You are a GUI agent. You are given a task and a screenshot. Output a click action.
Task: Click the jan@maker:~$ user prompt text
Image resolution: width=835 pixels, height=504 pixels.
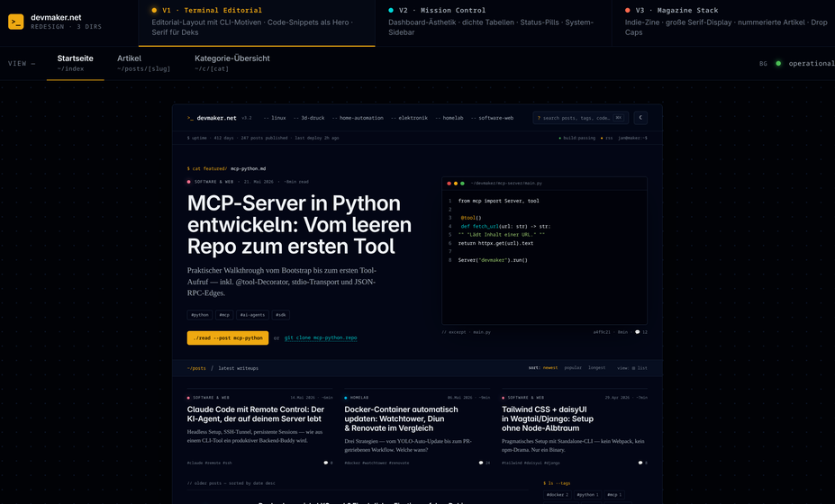pyautogui.click(x=632, y=138)
